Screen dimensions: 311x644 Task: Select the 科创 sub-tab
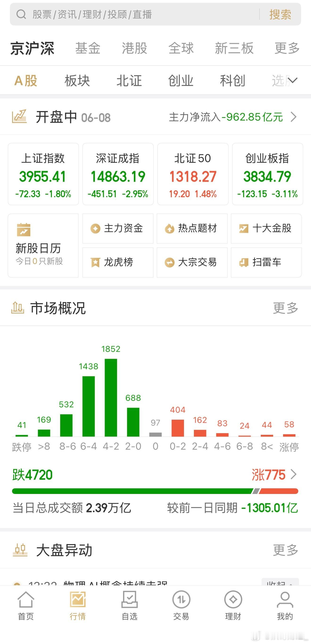pos(233,80)
